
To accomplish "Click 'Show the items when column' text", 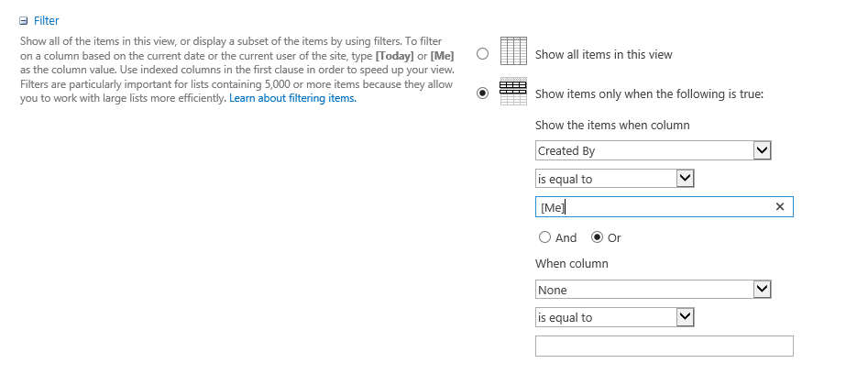I will 612,125.
